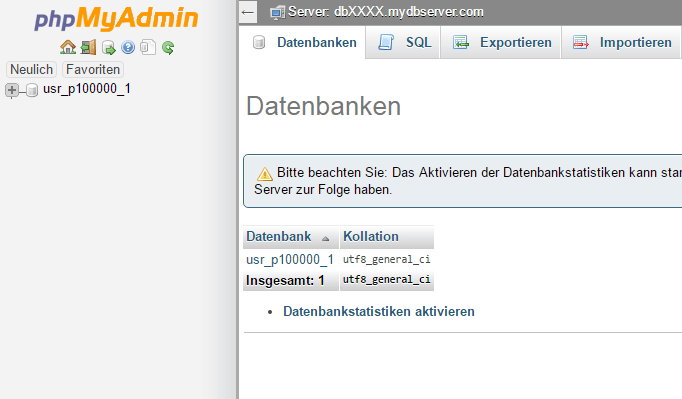Click the Insgesamt: 1 total cell
Screen dimensions: 682x399
tap(291, 280)
